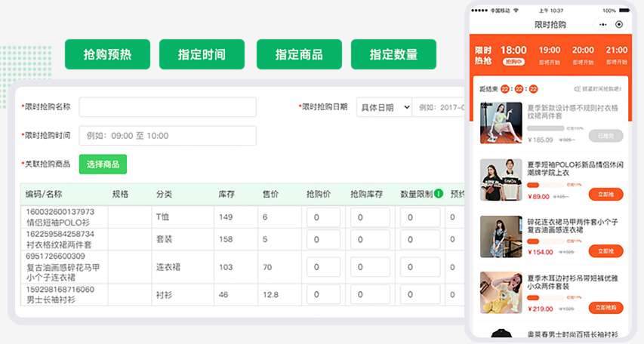Click the 抢购价 input for T恤 row
This screenshot has width=644, height=344.
(x=323, y=217)
